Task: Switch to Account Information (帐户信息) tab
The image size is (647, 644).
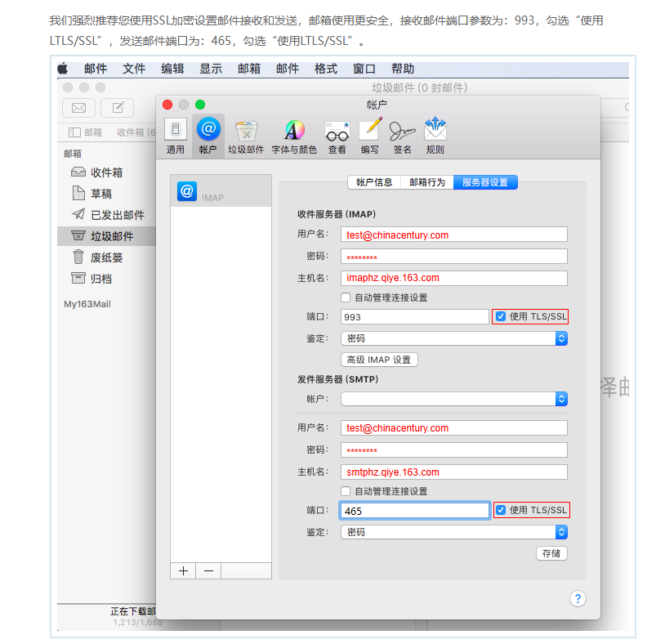Action: (374, 182)
